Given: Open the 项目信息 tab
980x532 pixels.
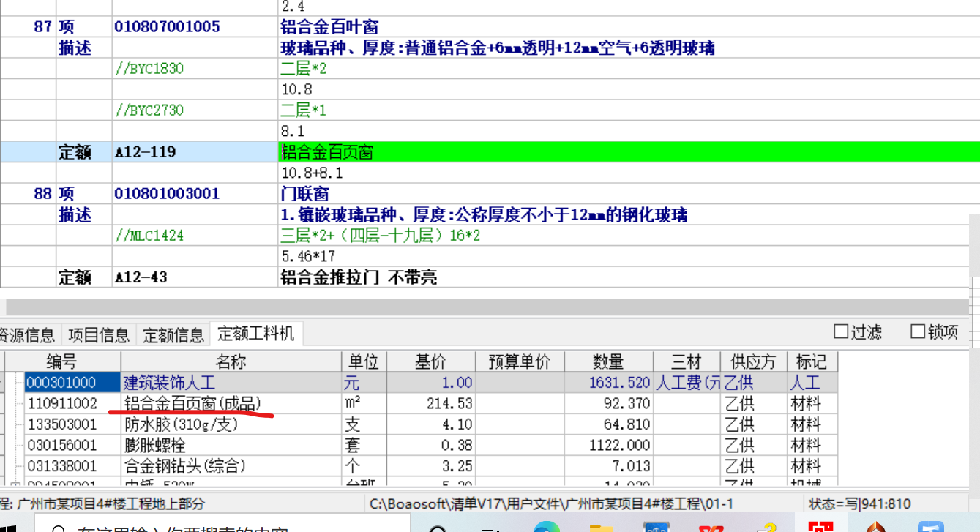Looking at the screenshot, I should point(99,334).
